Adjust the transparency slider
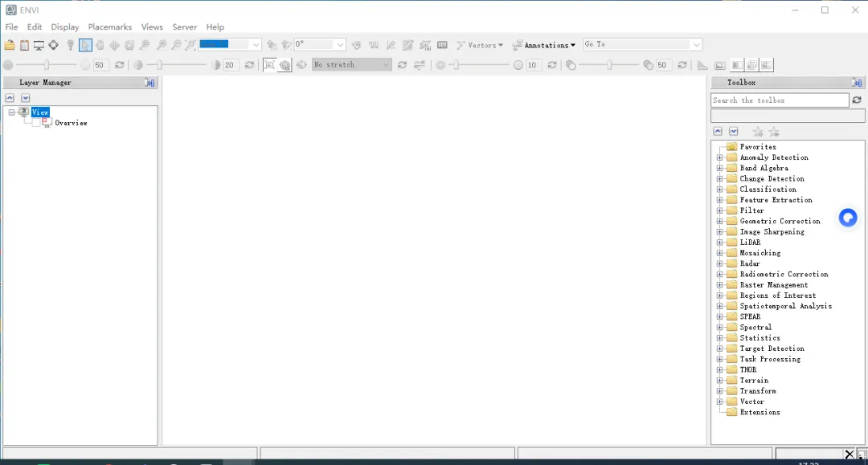This screenshot has width=868, height=465. pyautogui.click(x=609, y=65)
